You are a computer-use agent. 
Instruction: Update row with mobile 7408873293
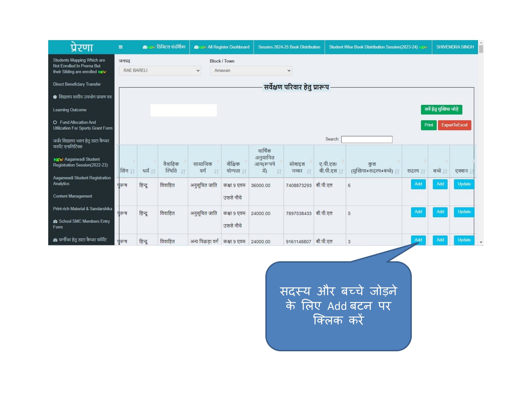[x=464, y=184]
